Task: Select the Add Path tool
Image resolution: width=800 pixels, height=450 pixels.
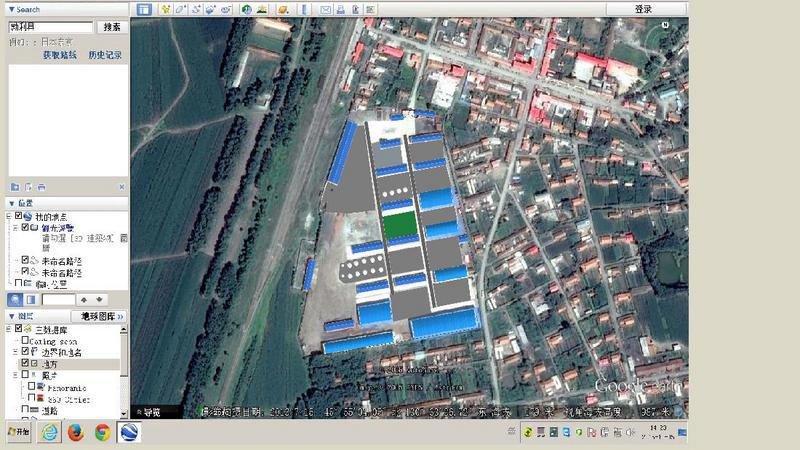Action: [196, 9]
